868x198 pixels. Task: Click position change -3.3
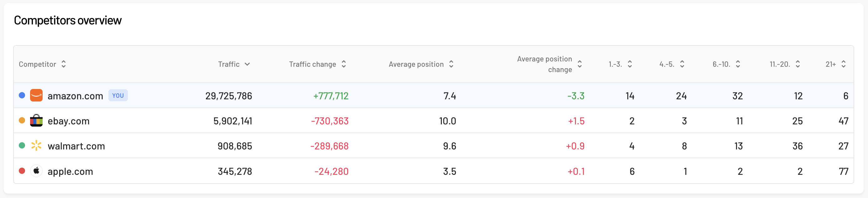coord(576,96)
